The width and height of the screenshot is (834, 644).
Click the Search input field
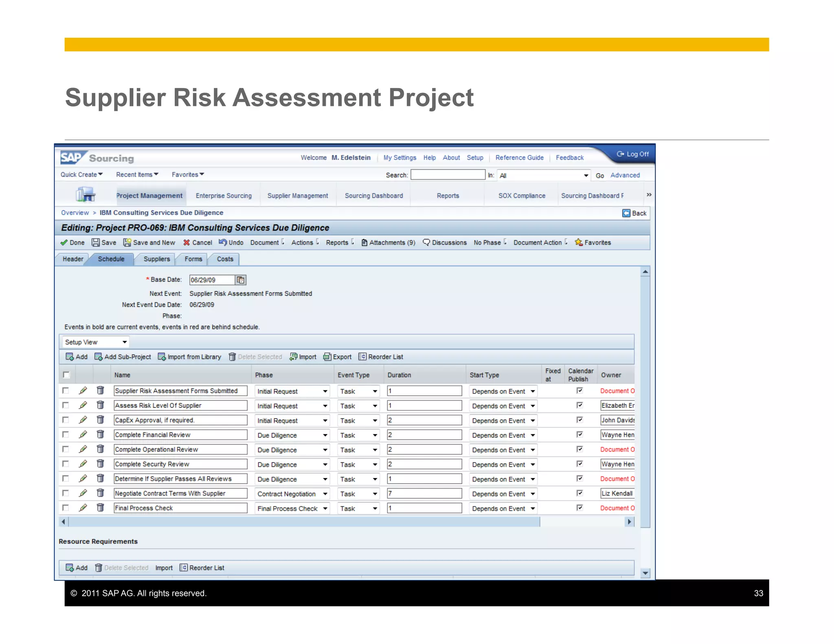click(x=448, y=175)
